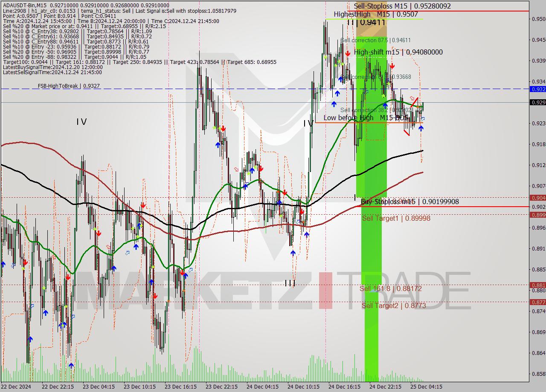This screenshot has width=546, height=392.
Task: Select the 'Sell %10 @ Entry -23: 0.95936' row
Action: (76, 46)
